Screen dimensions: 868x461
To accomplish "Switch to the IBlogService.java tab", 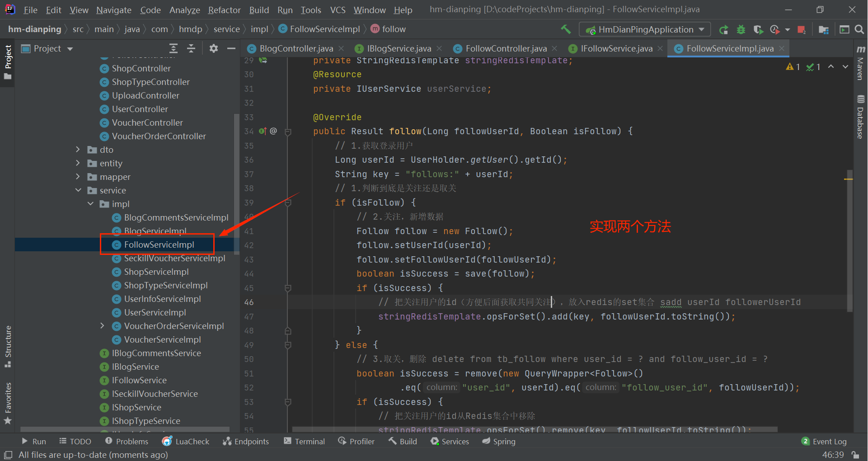I will click(399, 48).
